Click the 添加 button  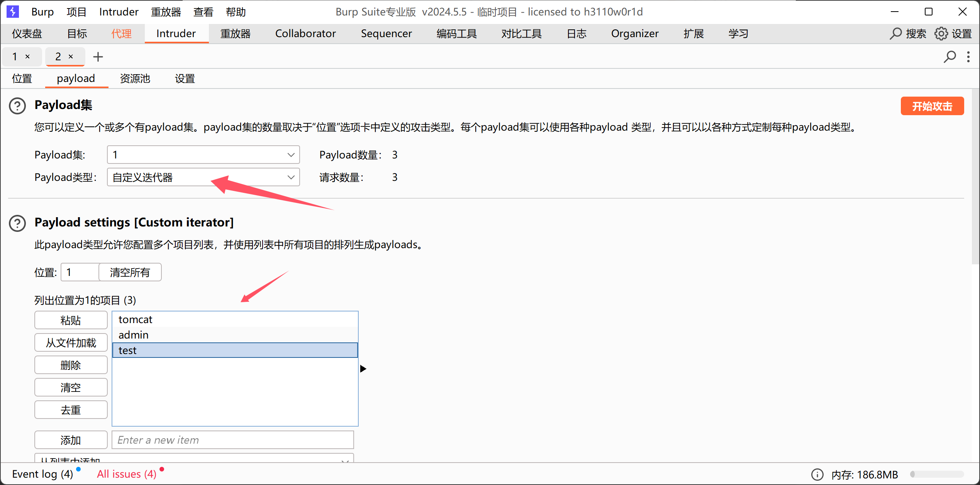click(x=71, y=440)
